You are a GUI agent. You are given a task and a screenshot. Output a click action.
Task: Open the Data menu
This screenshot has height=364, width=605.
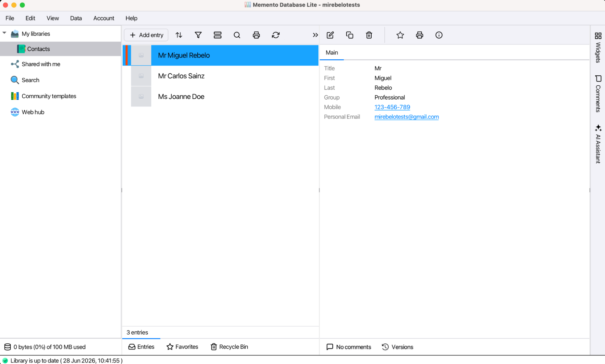(x=76, y=18)
